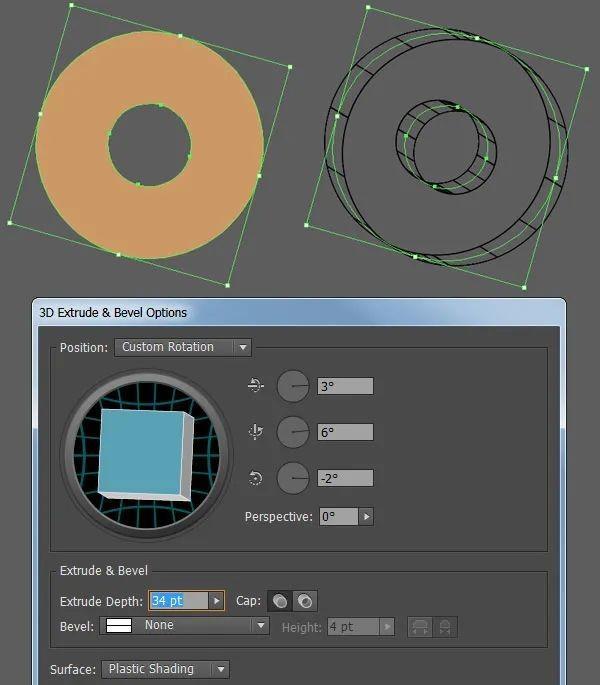Click the X rotation field showing 3°
The width and height of the screenshot is (600, 685).
[345, 386]
